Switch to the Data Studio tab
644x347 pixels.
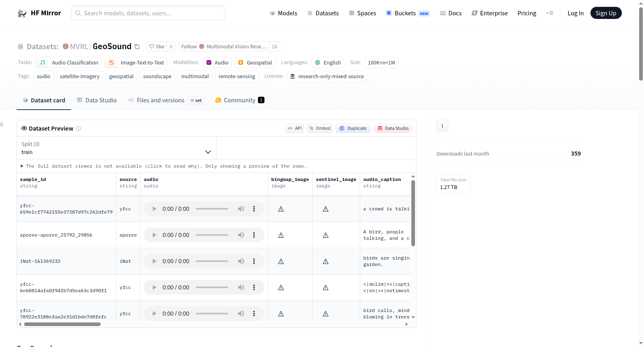tap(97, 100)
